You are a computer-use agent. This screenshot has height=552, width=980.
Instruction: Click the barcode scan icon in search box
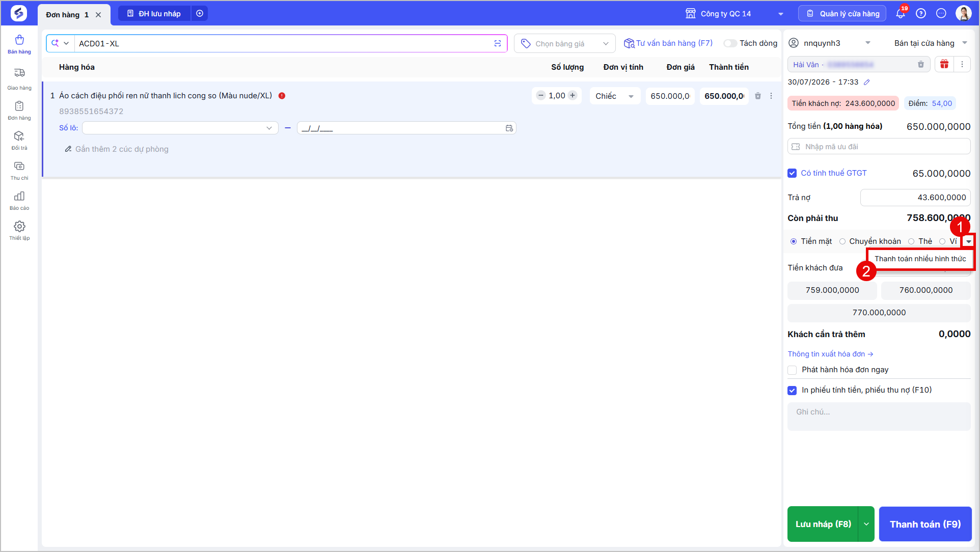[498, 43]
